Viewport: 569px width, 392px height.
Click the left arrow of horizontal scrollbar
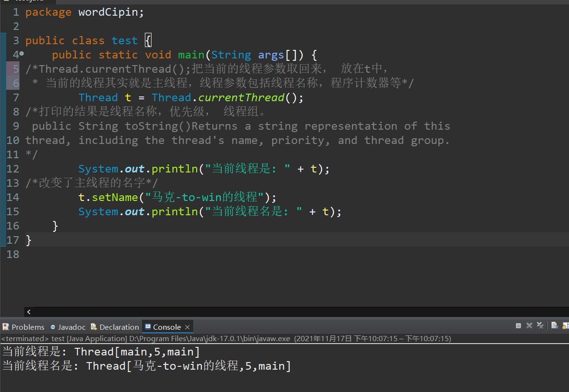coord(28,312)
